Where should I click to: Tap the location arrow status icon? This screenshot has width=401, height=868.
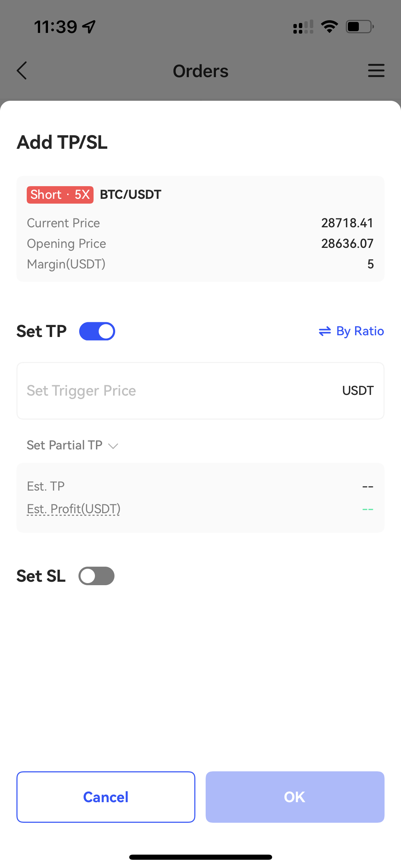pyautogui.click(x=89, y=27)
